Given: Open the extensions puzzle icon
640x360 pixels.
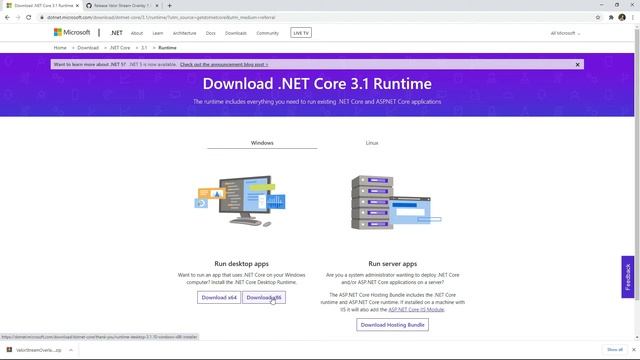Looking at the screenshot, I should tap(611, 18).
